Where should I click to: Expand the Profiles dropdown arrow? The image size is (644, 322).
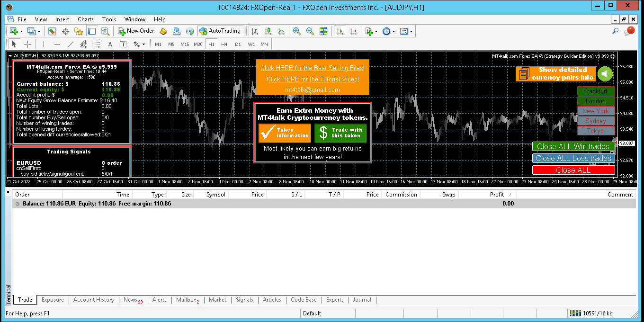point(39,31)
